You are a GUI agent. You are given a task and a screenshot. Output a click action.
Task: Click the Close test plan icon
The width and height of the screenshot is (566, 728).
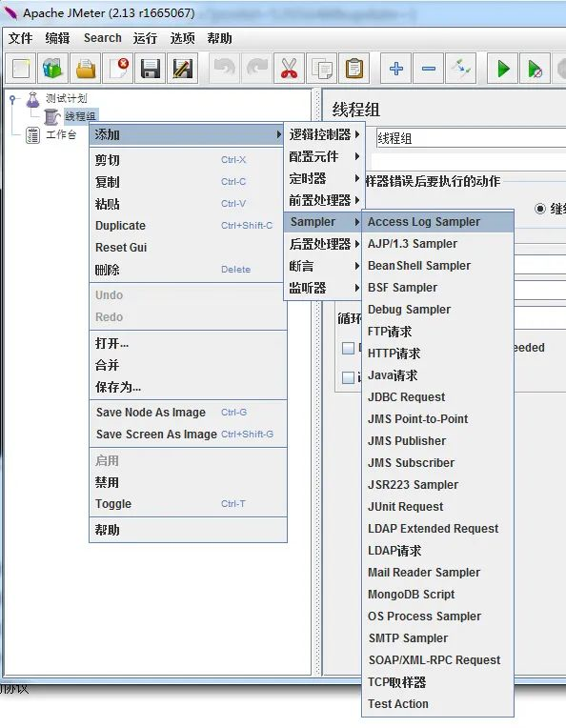[x=118, y=69]
